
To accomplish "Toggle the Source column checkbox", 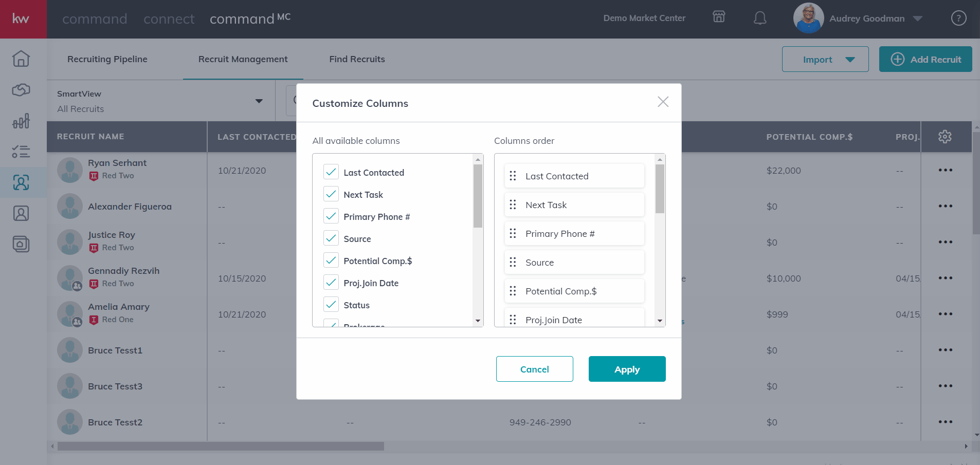I will [x=331, y=238].
